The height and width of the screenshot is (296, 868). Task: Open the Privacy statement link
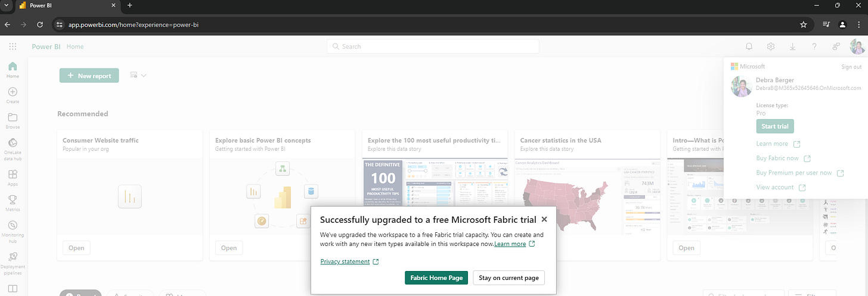tap(349, 261)
